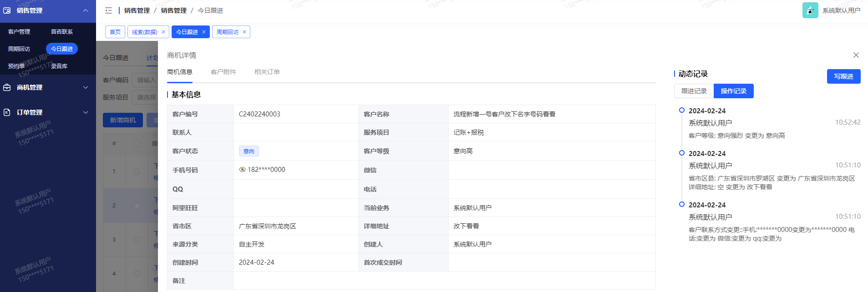
Task: Tick the checkbox in table row 3
Action: click(137, 239)
